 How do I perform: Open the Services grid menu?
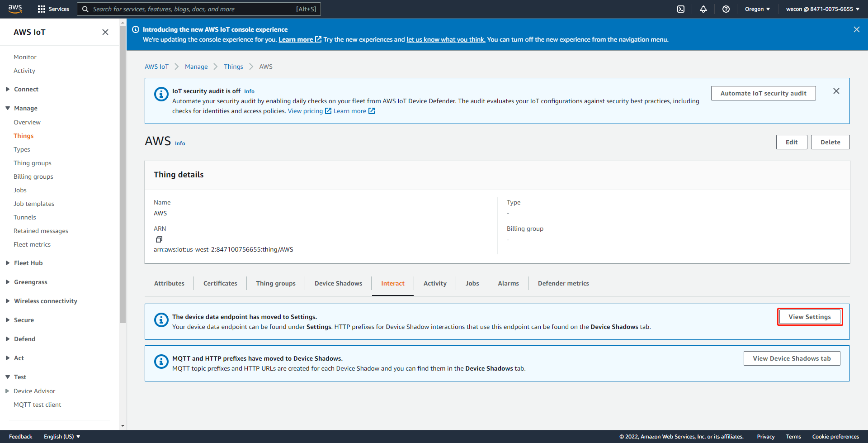click(53, 9)
